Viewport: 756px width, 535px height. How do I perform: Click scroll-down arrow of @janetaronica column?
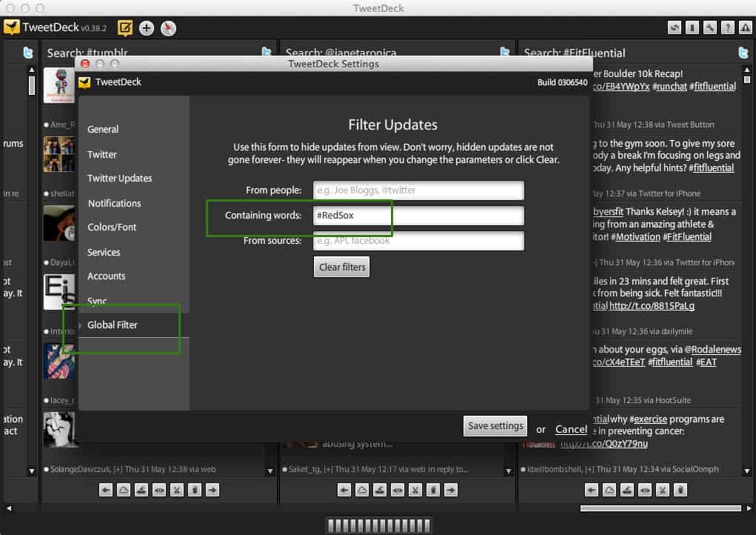point(508,471)
